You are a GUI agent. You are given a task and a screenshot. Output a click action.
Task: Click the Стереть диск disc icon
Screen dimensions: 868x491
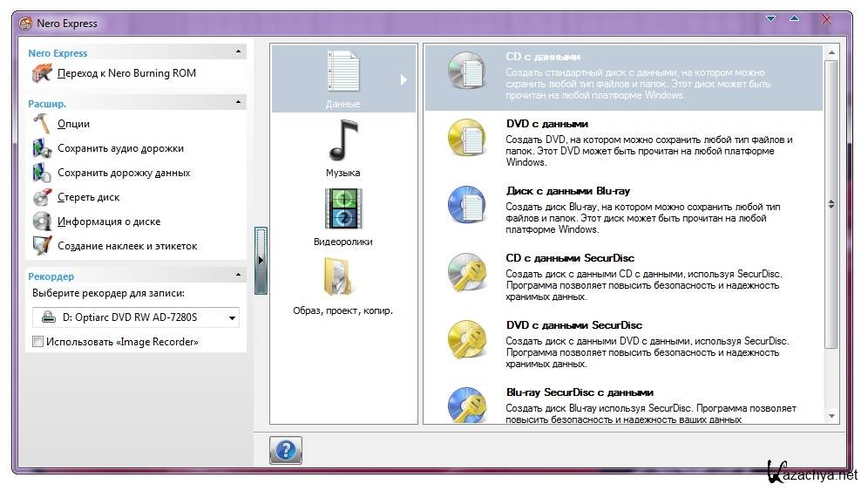click(42, 197)
